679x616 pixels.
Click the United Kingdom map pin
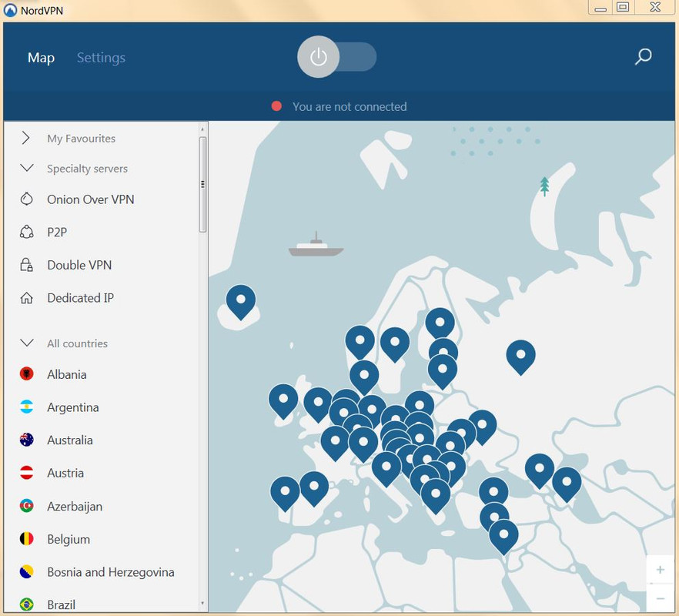318,403
